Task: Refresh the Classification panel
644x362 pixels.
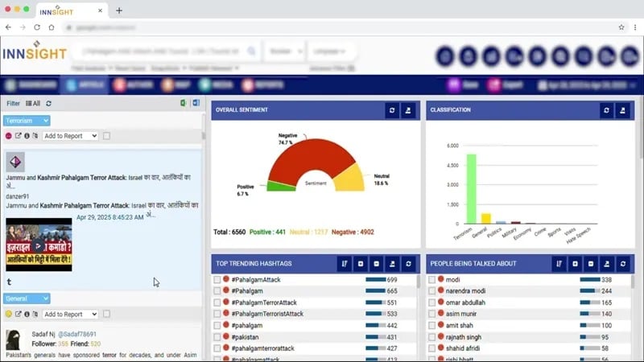Action: coord(606,110)
